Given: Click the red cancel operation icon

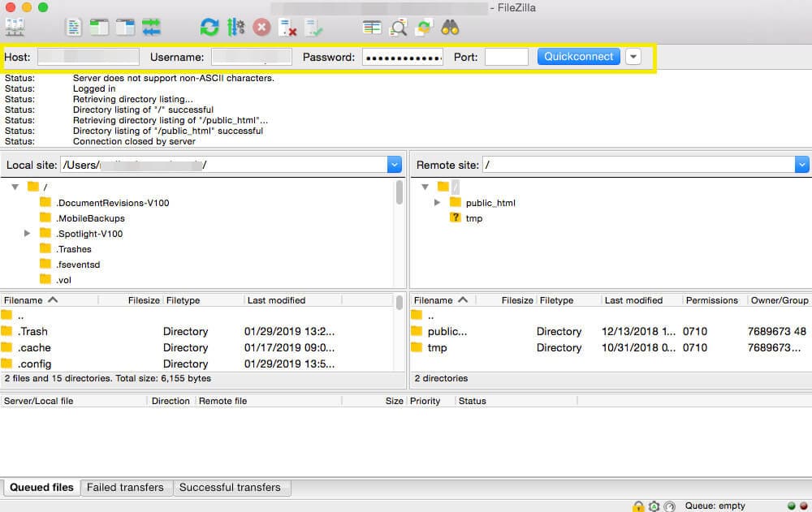Looking at the screenshot, I should pyautogui.click(x=261, y=28).
